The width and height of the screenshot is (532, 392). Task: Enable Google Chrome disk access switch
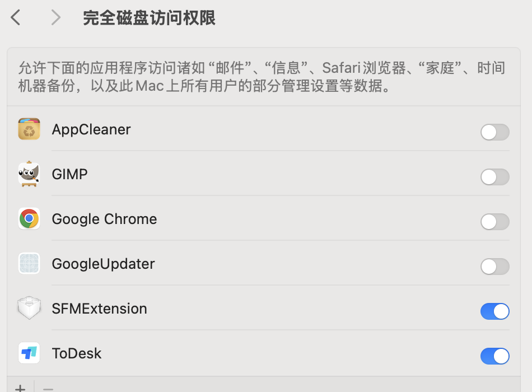[x=494, y=222]
